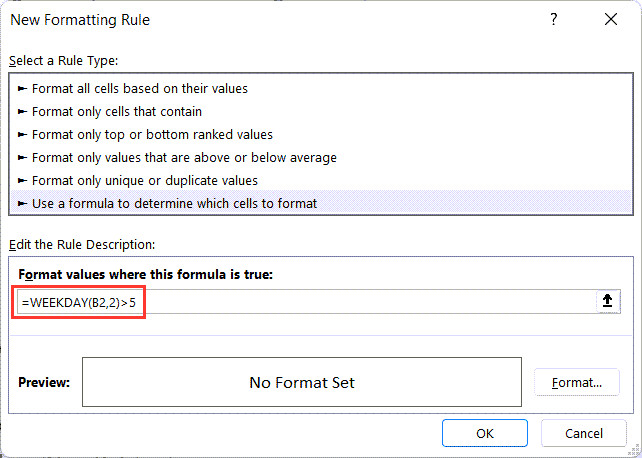Click the Select a Rule Type label

(x=63, y=61)
